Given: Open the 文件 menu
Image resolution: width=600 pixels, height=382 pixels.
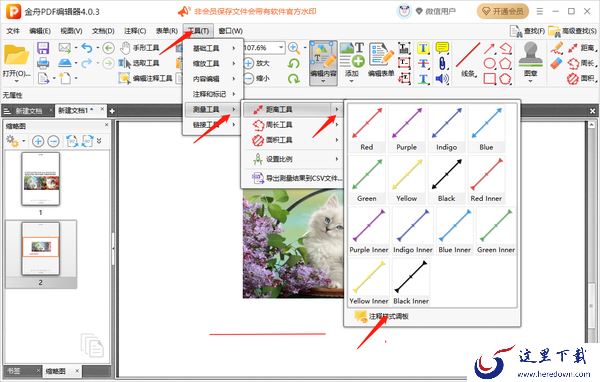Looking at the screenshot, I should click(x=13, y=31).
